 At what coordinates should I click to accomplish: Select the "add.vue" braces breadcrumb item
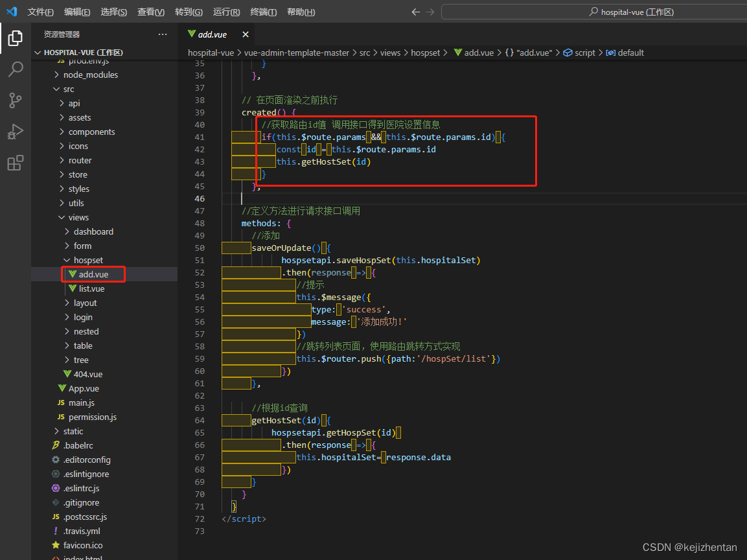pyautogui.click(x=528, y=52)
